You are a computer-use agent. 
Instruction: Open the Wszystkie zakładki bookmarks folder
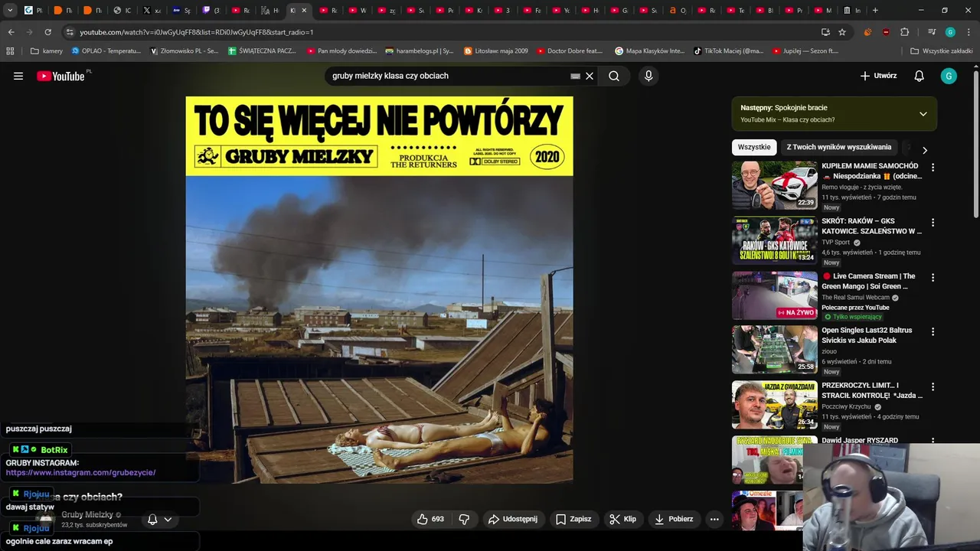click(942, 51)
